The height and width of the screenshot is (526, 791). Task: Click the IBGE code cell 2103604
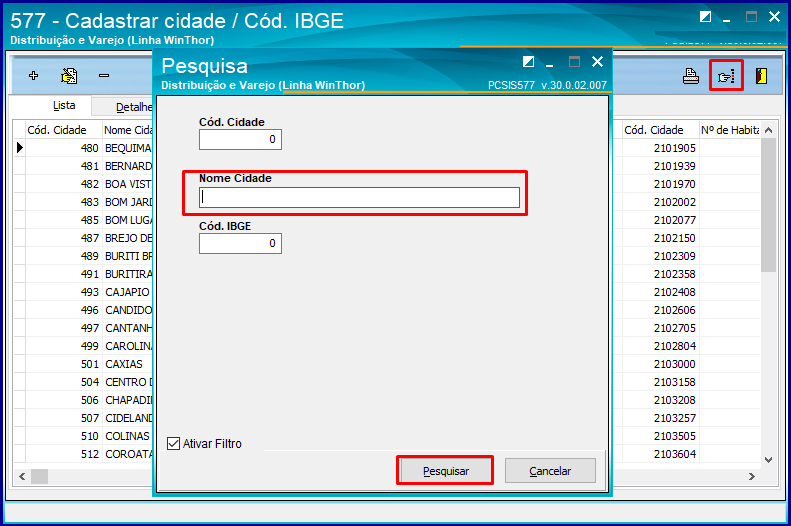point(660,454)
